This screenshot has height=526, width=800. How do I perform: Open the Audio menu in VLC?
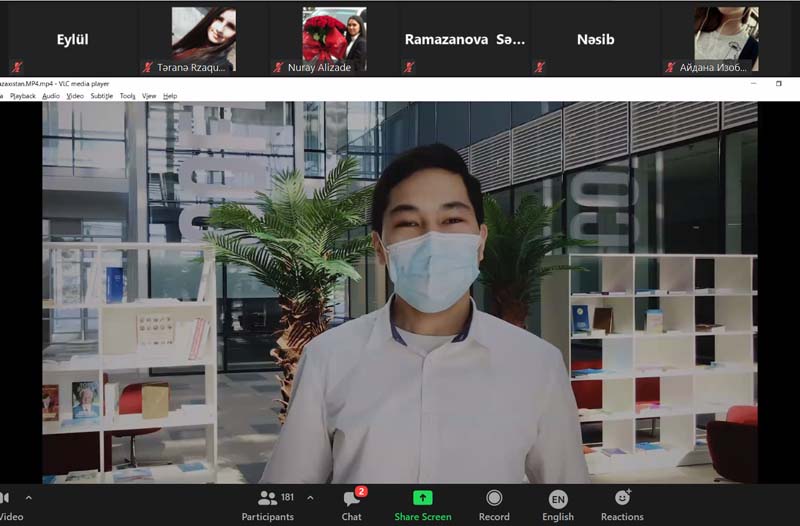51,96
